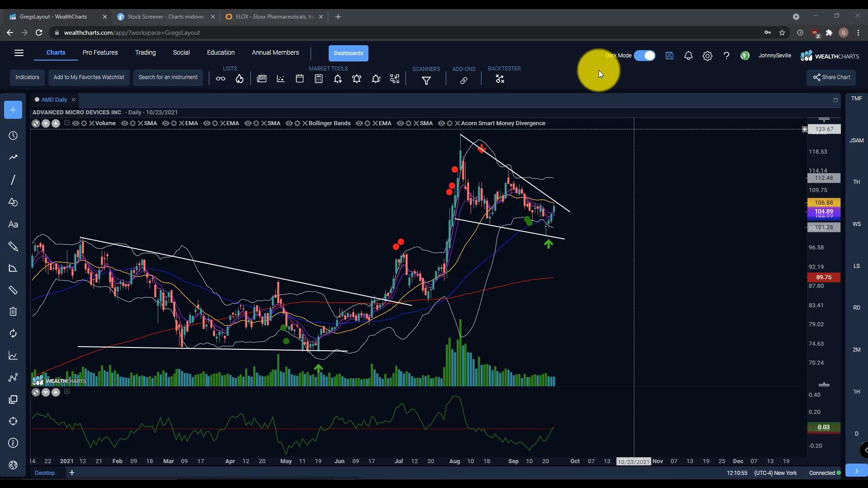
Task: Open the Scanners funnel filter icon
Action: (x=426, y=80)
